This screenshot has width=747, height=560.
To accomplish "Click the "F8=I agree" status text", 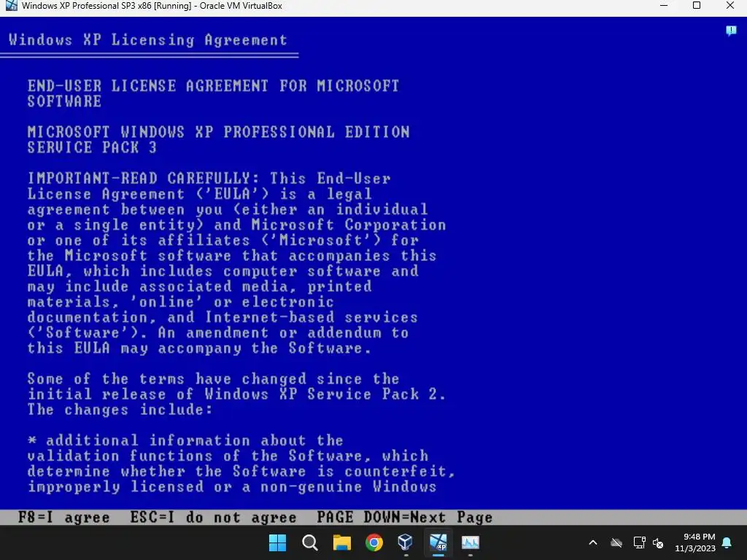I will click(x=64, y=518).
